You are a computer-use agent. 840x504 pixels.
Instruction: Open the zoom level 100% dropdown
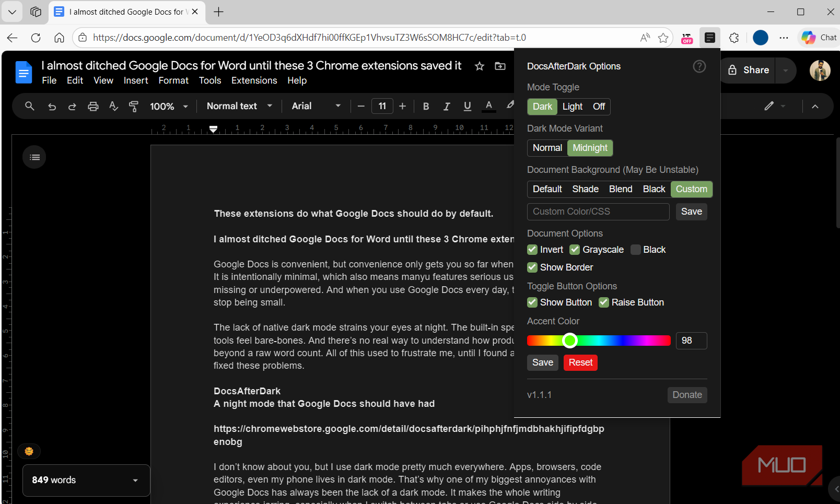click(x=169, y=106)
